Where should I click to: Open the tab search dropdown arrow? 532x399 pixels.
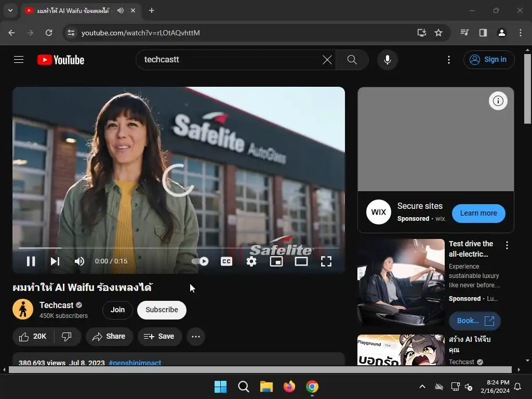[x=10, y=10]
